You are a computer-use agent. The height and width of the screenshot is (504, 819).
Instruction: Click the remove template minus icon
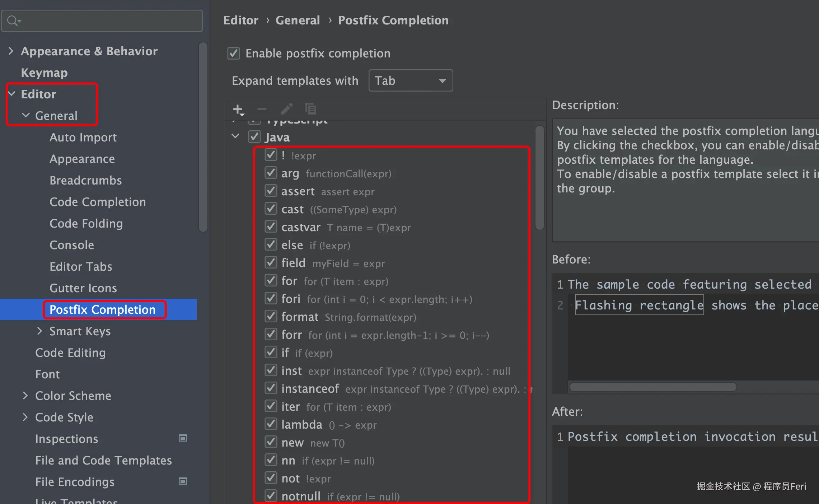[262, 109]
